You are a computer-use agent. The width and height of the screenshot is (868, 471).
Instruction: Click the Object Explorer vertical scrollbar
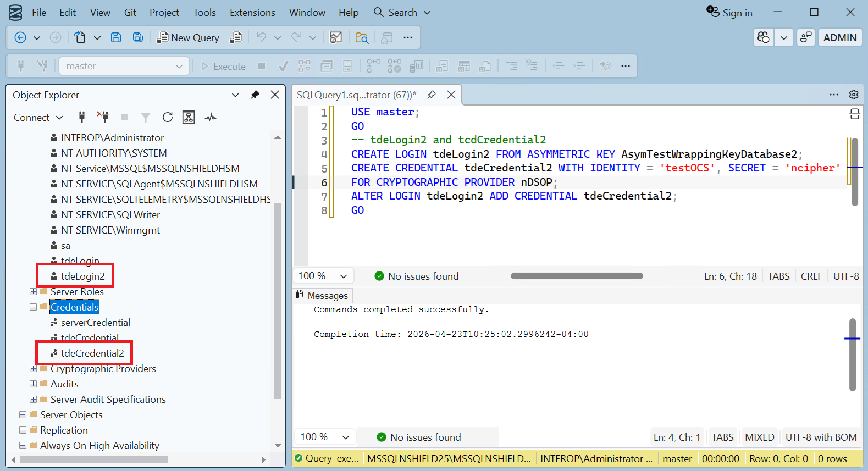[278, 301]
